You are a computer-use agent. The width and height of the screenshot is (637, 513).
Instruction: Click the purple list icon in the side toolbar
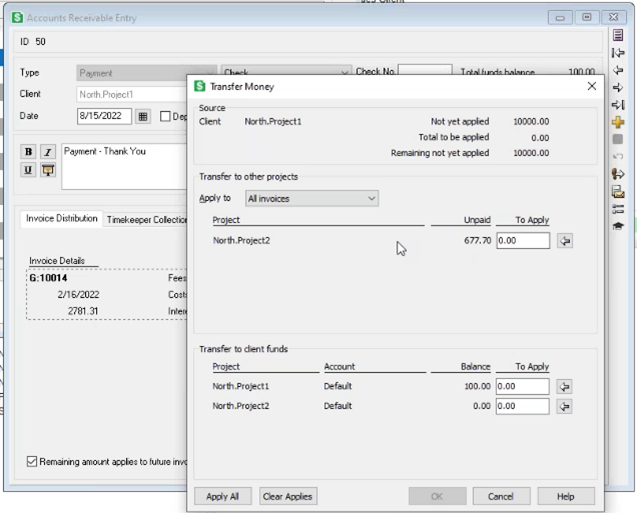[x=618, y=35]
